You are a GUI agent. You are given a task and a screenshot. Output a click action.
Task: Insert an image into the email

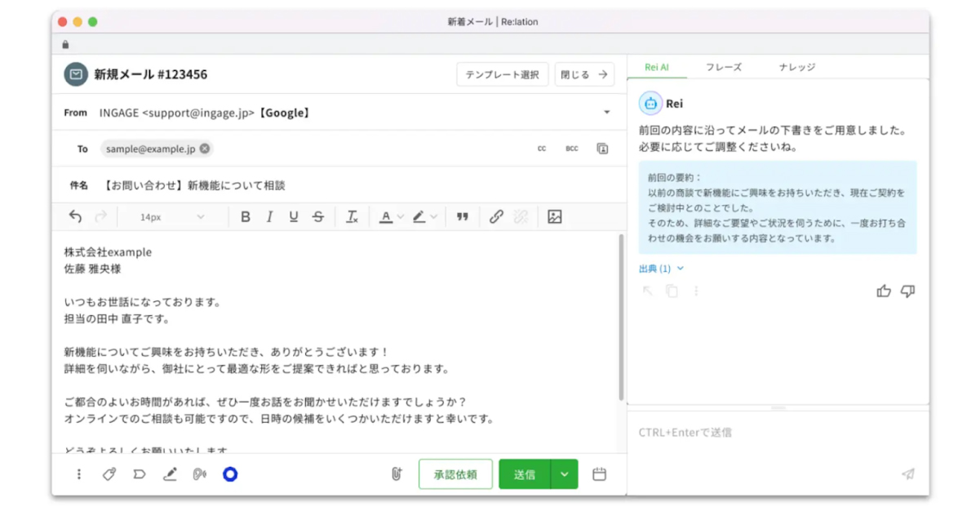[555, 217]
